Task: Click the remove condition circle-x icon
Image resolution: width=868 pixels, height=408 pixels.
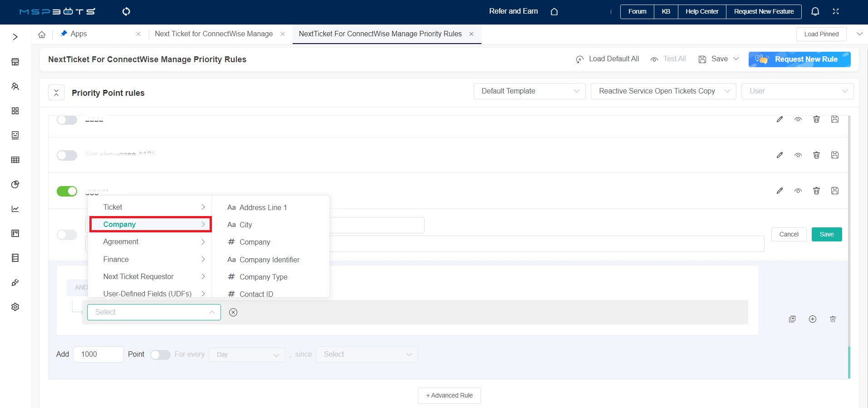Action: point(233,312)
